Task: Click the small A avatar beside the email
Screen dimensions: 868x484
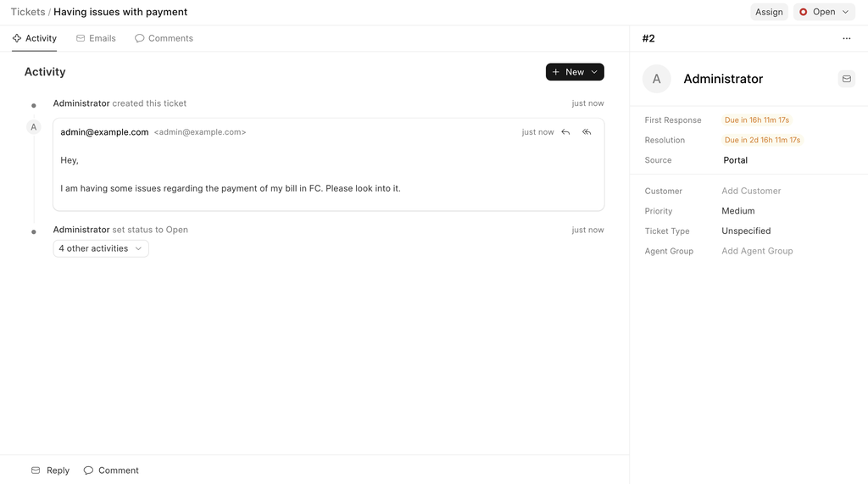Action: tap(34, 127)
